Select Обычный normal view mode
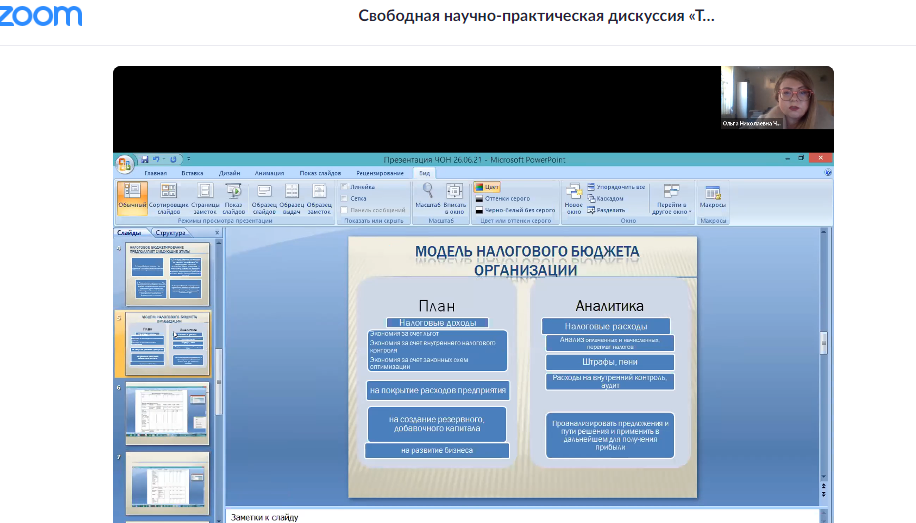Viewport: 916px width, 523px height. pos(132,198)
